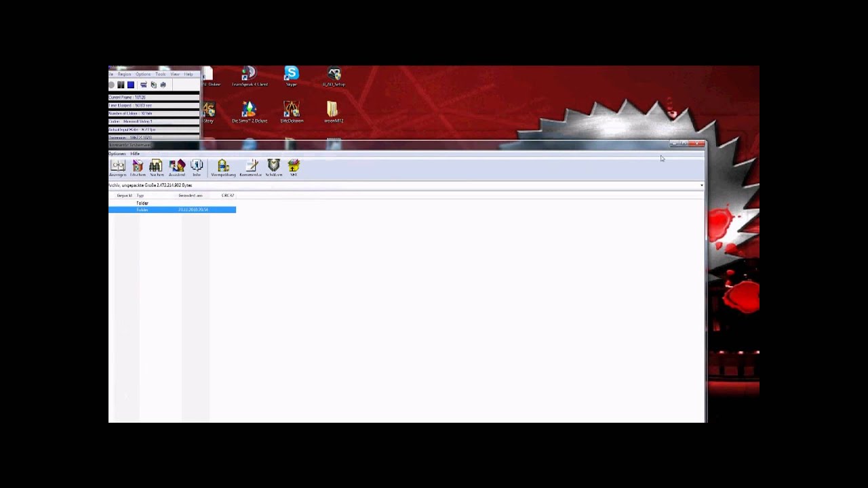The width and height of the screenshot is (868, 488).
Task: Close the archive window with red X
Action: (x=698, y=144)
